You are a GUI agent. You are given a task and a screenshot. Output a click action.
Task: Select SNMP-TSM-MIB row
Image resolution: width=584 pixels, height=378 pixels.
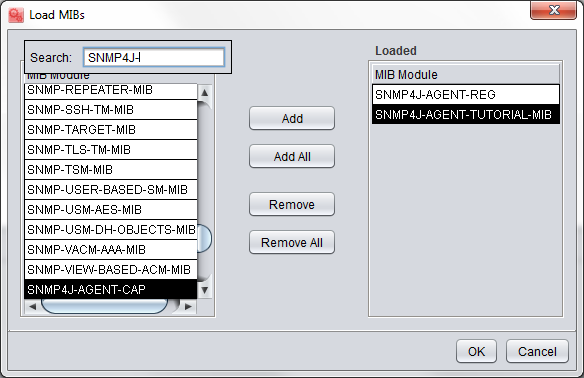(x=111, y=170)
